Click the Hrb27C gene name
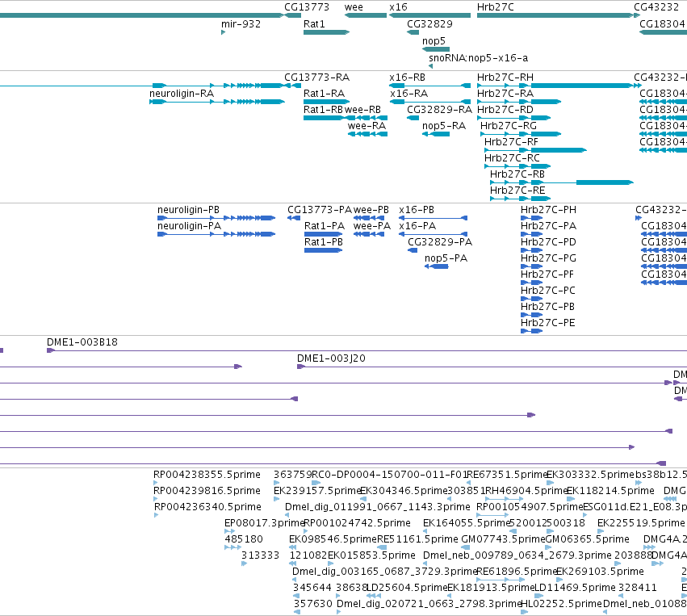 pos(496,7)
